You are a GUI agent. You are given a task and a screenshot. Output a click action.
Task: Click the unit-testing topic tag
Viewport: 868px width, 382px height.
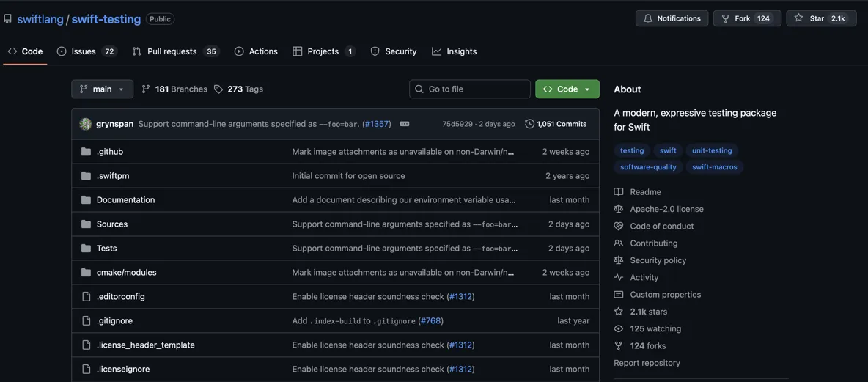pyautogui.click(x=711, y=150)
